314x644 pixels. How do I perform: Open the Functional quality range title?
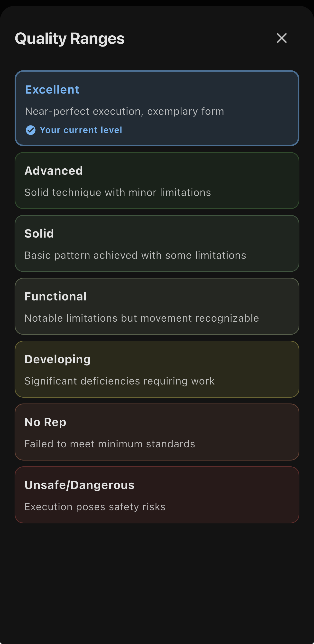coord(55,297)
